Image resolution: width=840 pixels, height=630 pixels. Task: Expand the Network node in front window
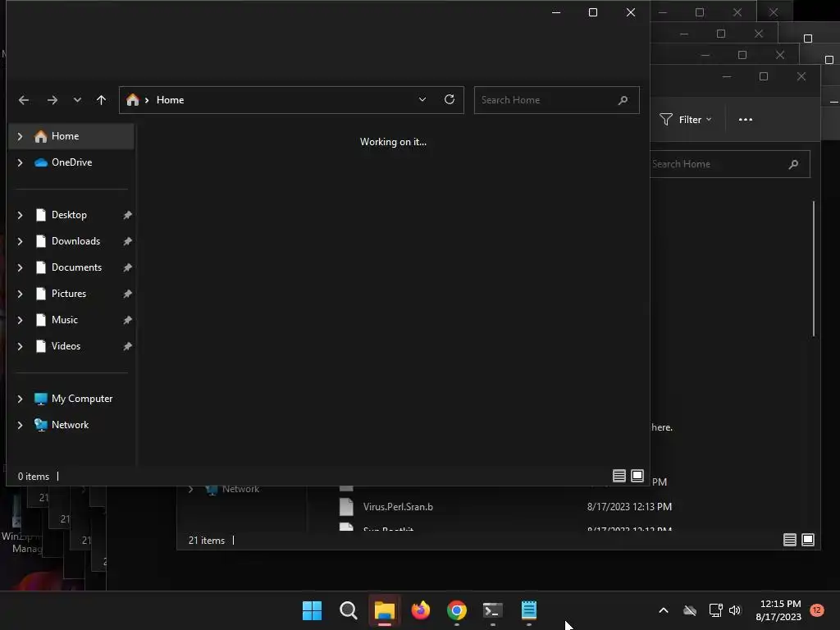(x=20, y=425)
